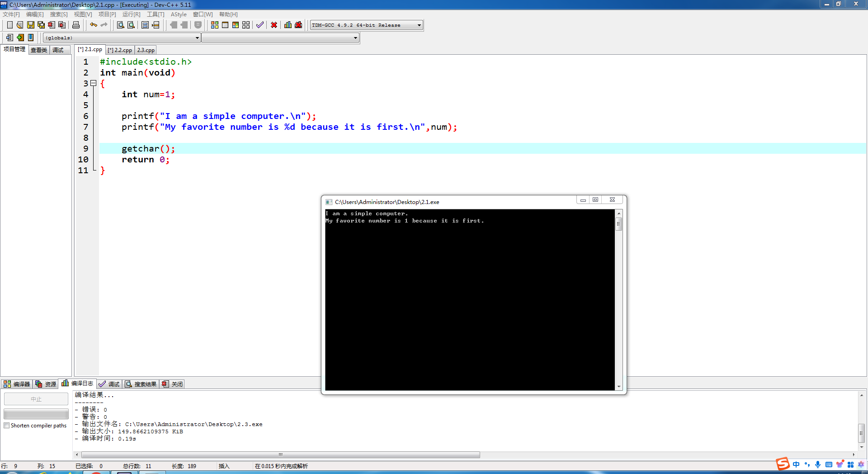
Task: Click the Insert icon with green arrow
Action: pos(20,38)
